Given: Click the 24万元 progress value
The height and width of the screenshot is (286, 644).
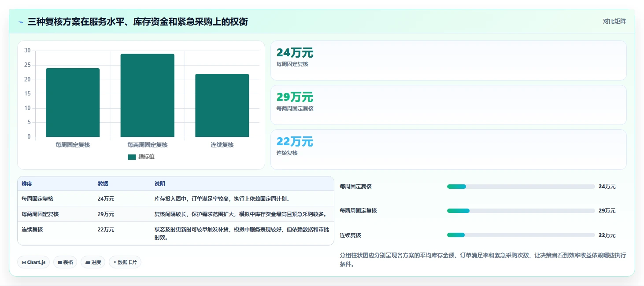Looking at the screenshot, I should pyautogui.click(x=607, y=187).
